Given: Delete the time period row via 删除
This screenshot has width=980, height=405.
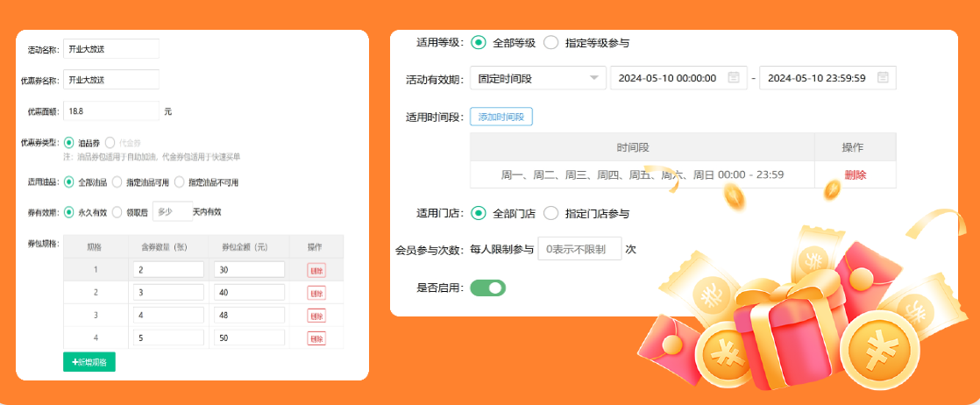Looking at the screenshot, I should click(855, 174).
